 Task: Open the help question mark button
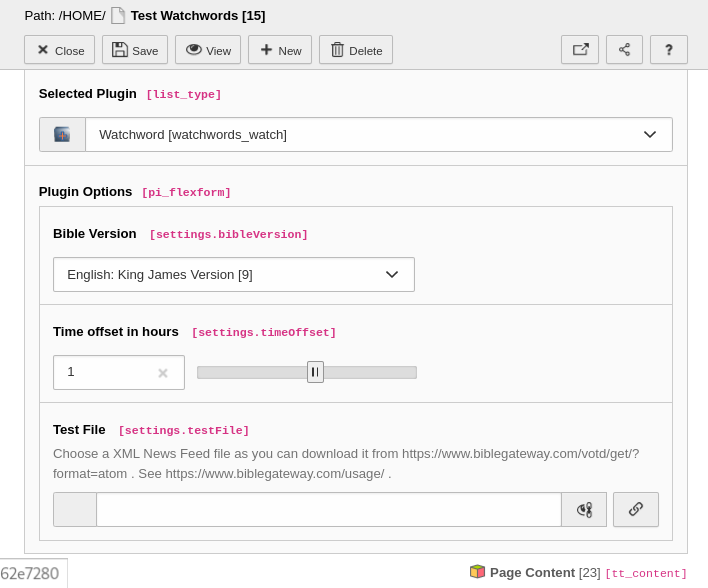(669, 50)
